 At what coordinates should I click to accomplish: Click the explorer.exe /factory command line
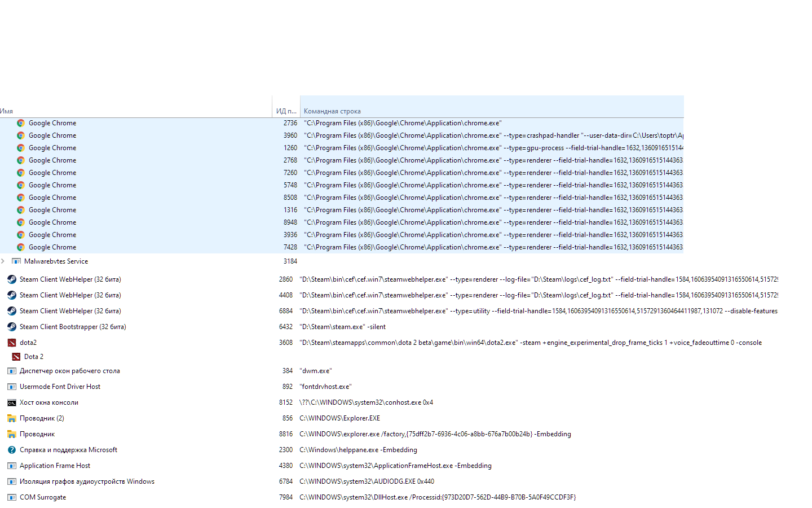pyautogui.click(x=435, y=434)
